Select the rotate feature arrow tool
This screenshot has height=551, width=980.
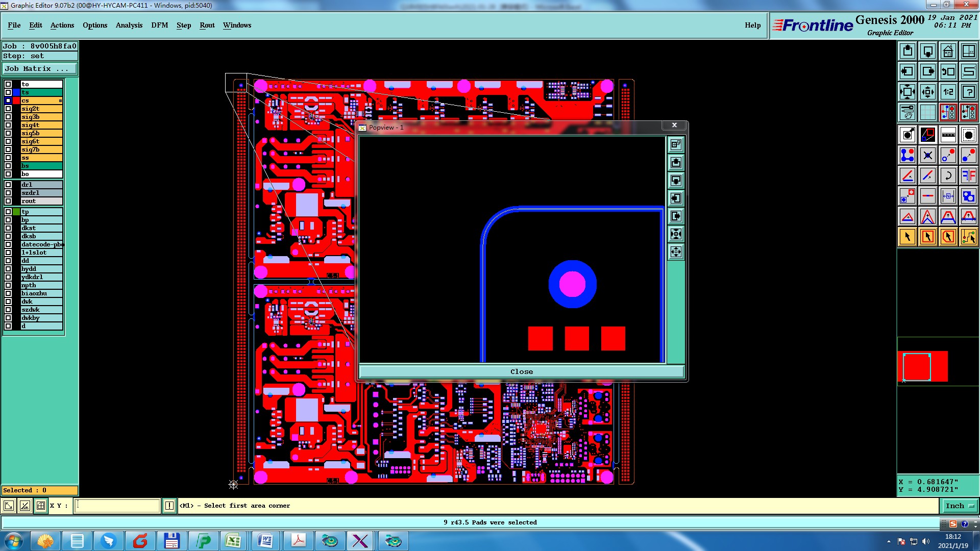[x=948, y=176]
